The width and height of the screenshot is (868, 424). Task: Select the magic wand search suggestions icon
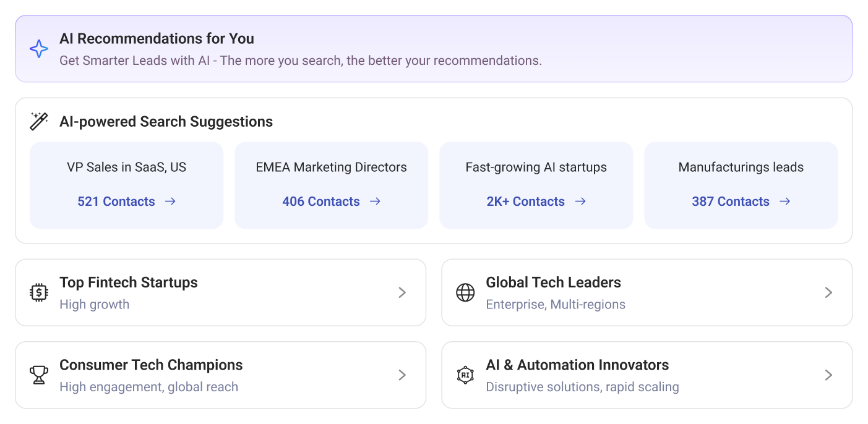pos(38,121)
